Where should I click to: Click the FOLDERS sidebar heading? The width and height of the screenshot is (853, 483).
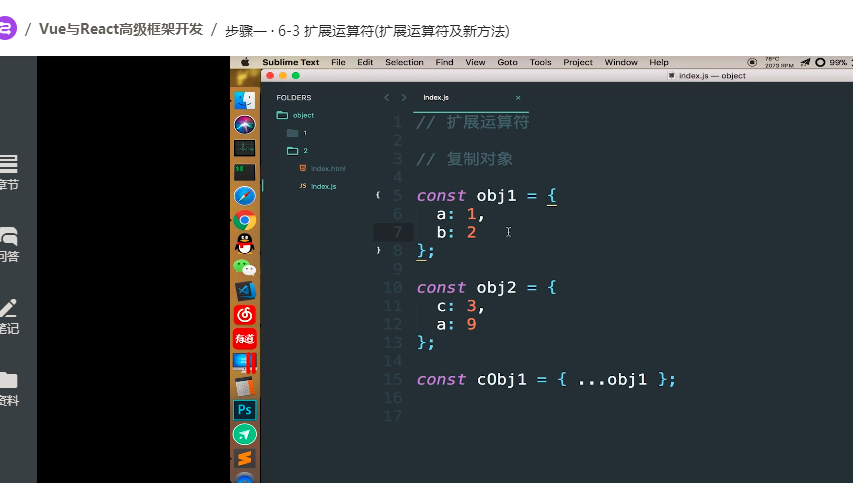(294, 98)
